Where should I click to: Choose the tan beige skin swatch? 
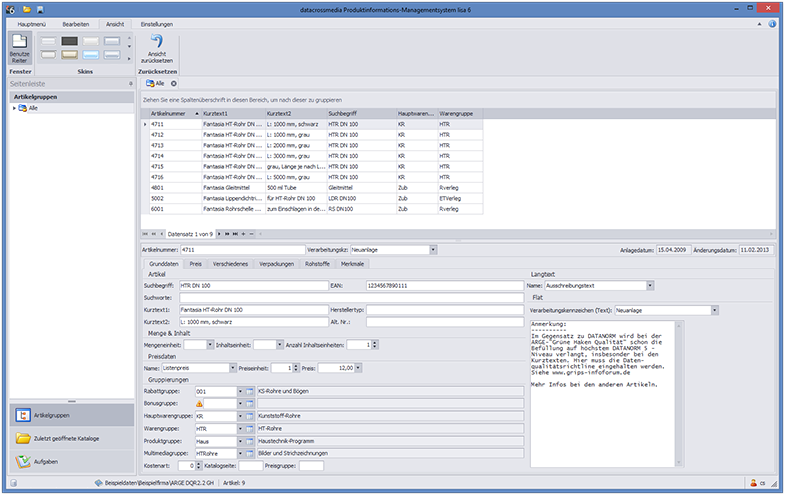coord(70,55)
